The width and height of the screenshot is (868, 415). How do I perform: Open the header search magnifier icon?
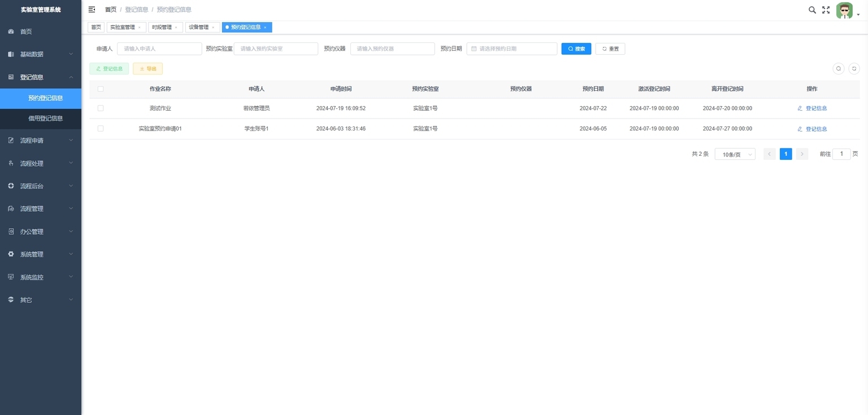(812, 10)
